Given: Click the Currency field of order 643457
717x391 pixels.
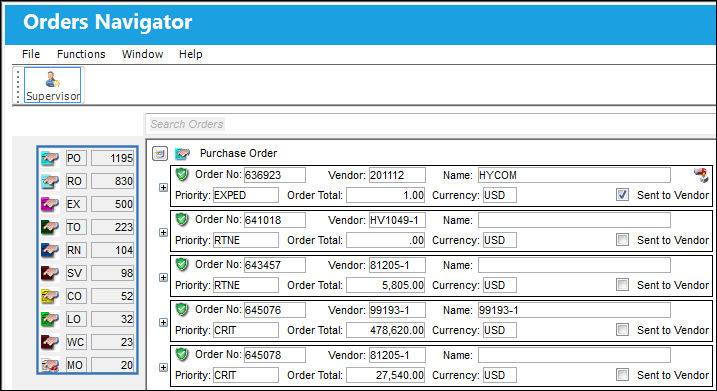Looking at the screenshot, I should [500, 285].
